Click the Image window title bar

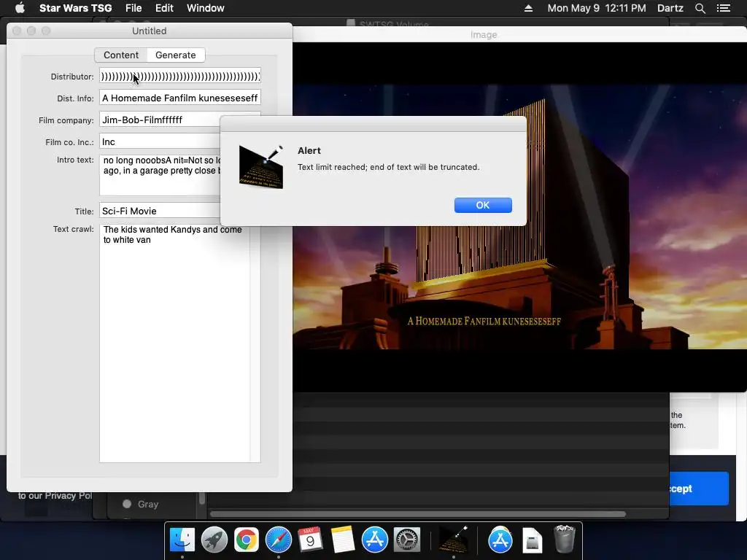pyautogui.click(x=519, y=35)
